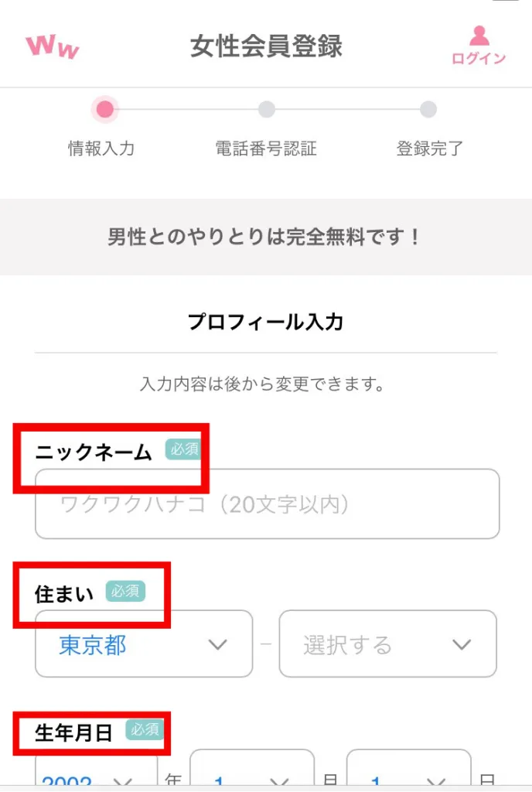Click the 必須 badge beside ニックネーム
Screen dimensions: 532x792
185,450
